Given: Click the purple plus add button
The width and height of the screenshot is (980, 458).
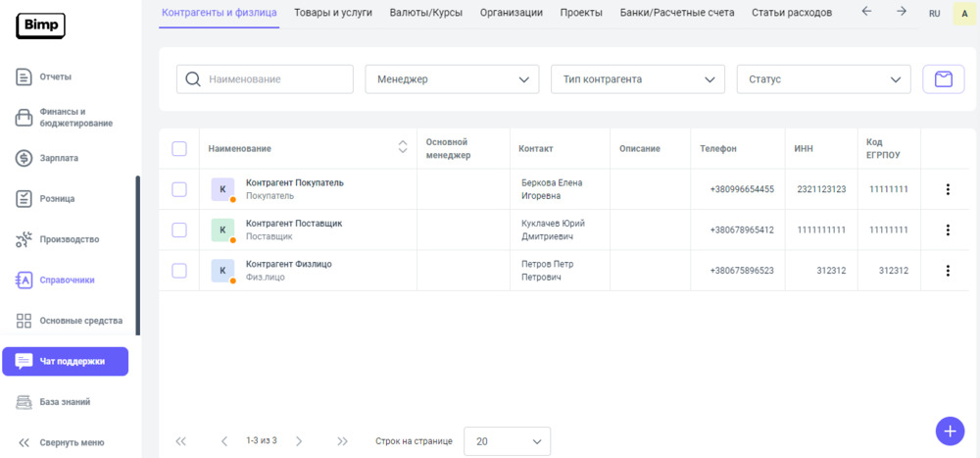Looking at the screenshot, I should (x=949, y=431).
